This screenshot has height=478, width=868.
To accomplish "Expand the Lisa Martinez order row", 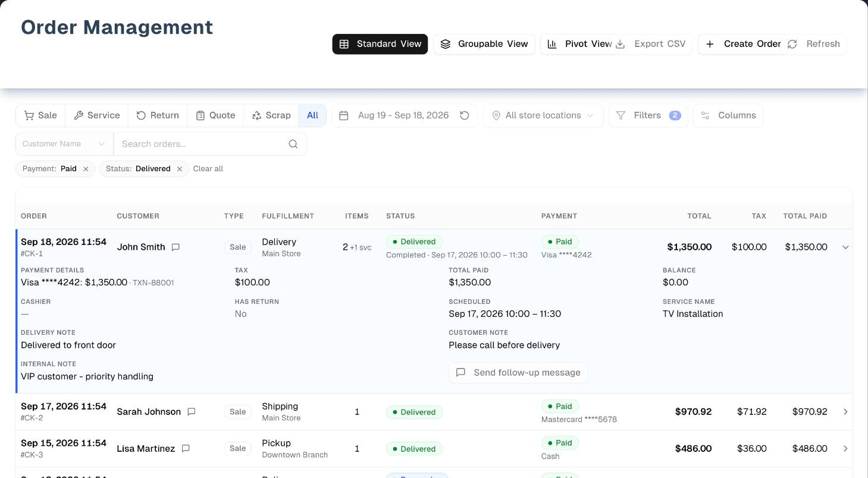I will click(845, 449).
